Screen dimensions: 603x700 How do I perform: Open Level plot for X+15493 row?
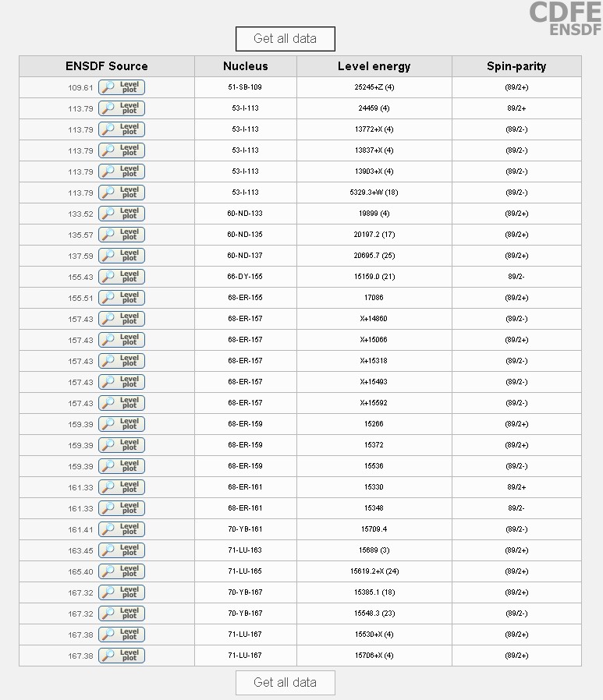(122, 382)
